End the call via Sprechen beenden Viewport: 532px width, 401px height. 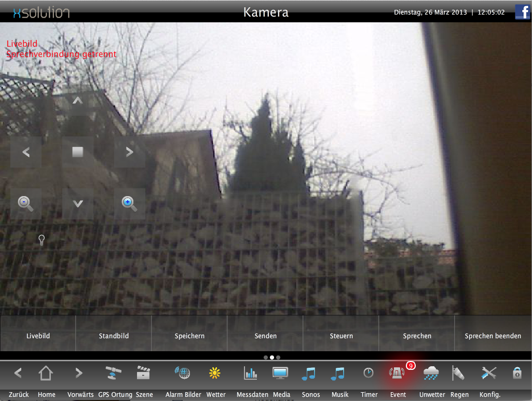coord(492,336)
